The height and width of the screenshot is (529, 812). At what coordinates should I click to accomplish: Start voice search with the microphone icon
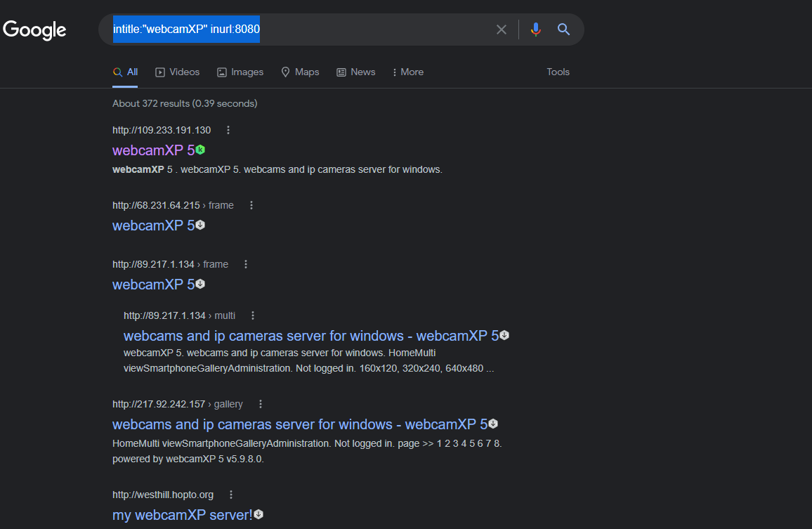(x=535, y=30)
